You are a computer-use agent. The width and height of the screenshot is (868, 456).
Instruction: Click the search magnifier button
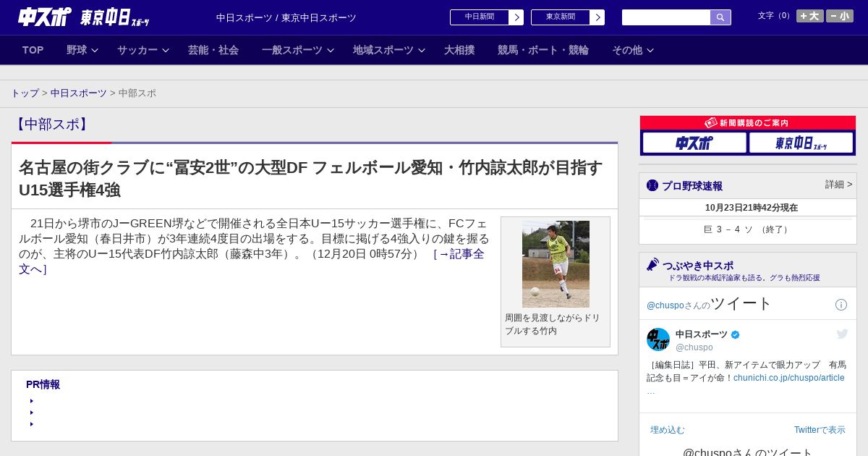720,17
